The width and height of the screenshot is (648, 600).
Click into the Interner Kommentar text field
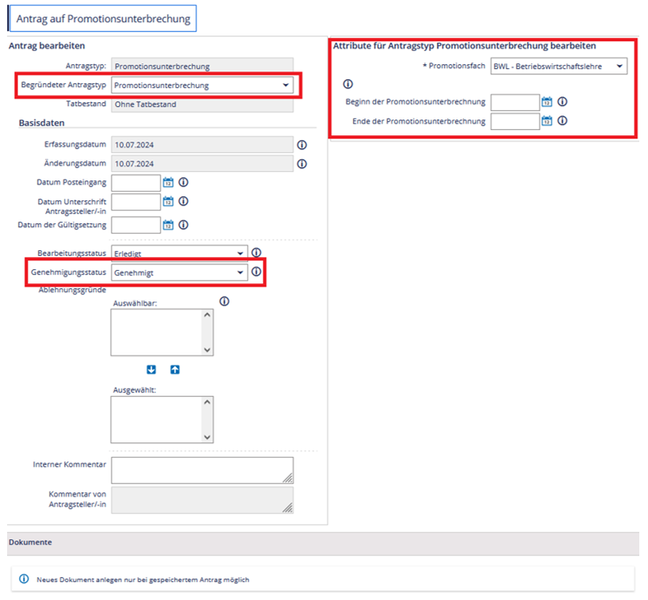(202, 470)
